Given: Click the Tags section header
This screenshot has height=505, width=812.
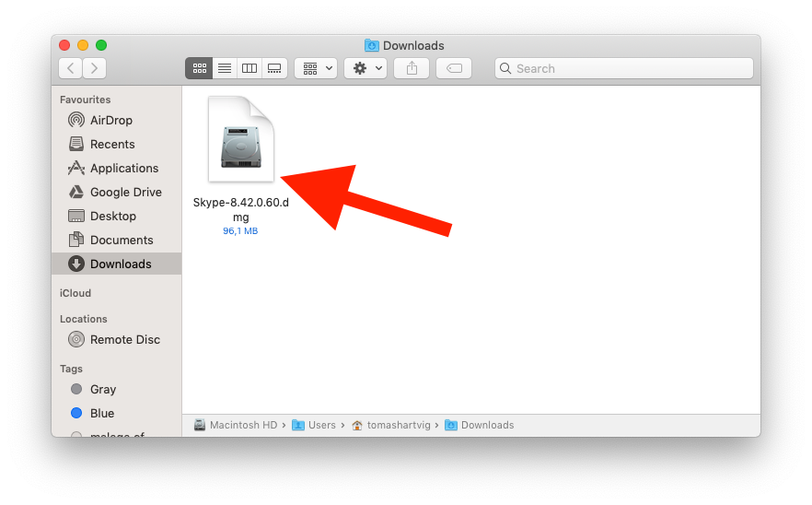Looking at the screenshot, I should point(71,369).
